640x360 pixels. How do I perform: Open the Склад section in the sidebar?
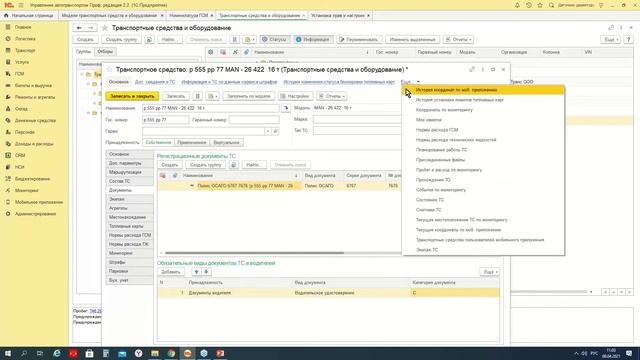[21, 109]
